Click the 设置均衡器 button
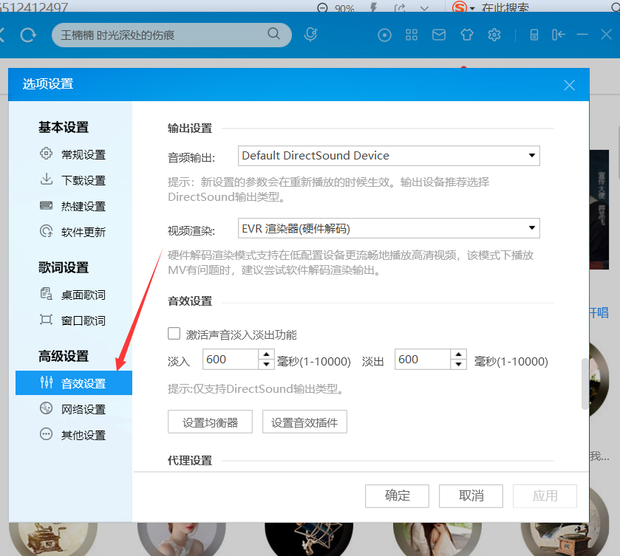The height and width of the screenshot is (556, 620). pos(210,422)
